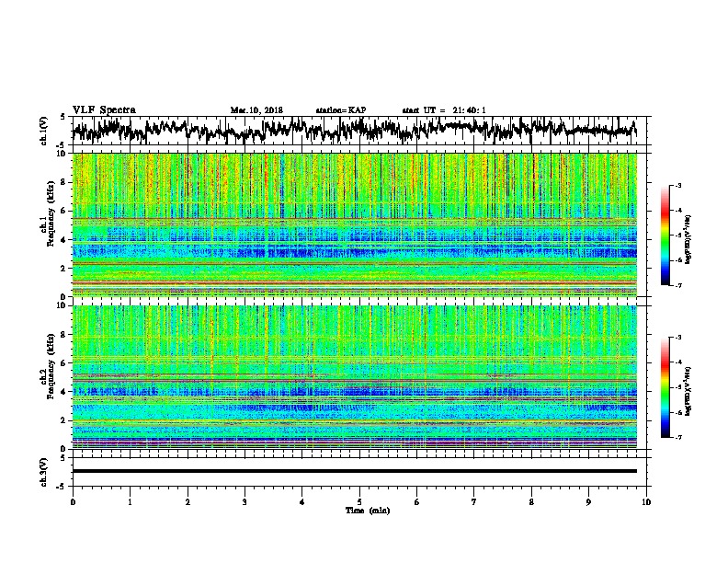Viewport: 728px width, 563px height.
Task: Click time axis tick label "5"
Action: click(x=359, y=502)
